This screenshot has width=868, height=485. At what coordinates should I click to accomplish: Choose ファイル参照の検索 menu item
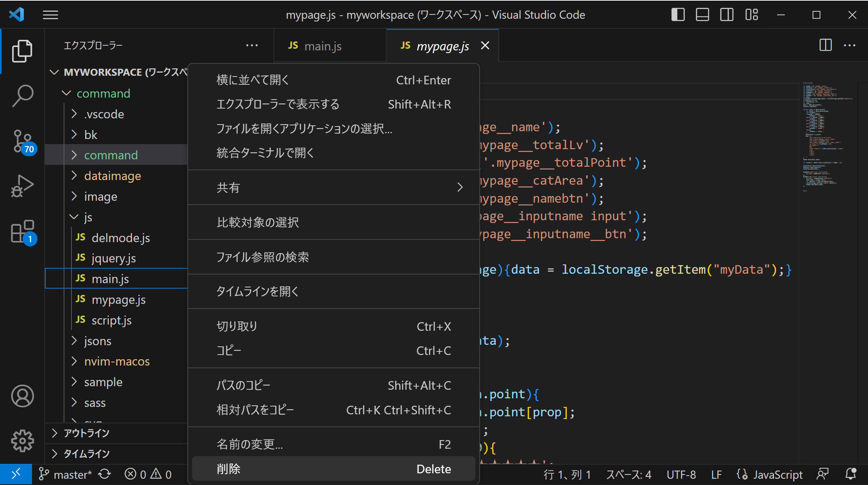pyautogui.click(x=334, y=257)
